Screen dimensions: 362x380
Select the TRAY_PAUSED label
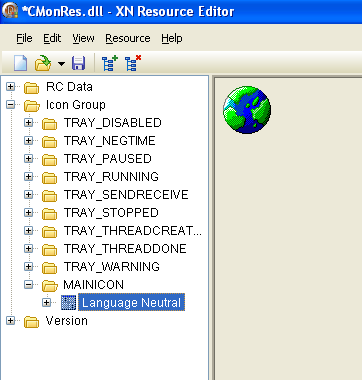coord(108,159)
